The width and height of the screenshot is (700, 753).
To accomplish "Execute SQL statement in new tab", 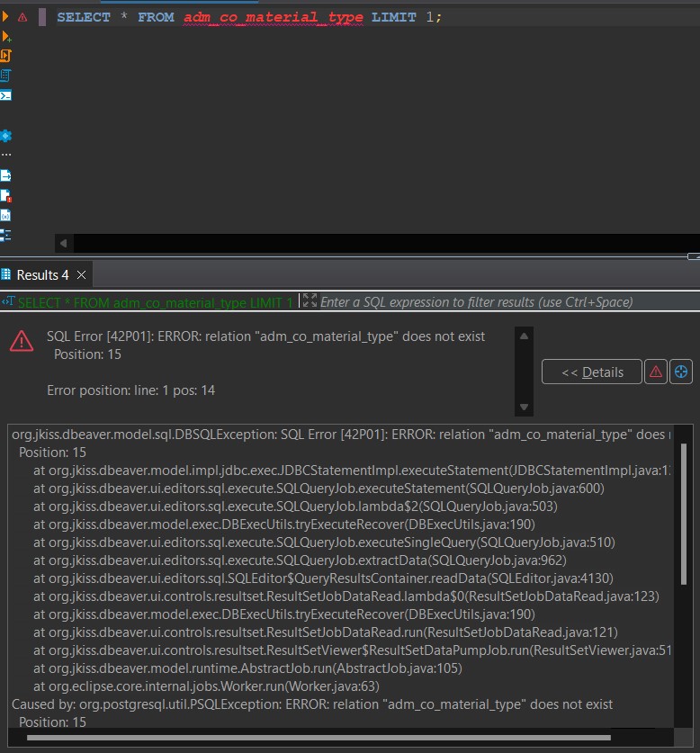I will click(x=5, y=36).
